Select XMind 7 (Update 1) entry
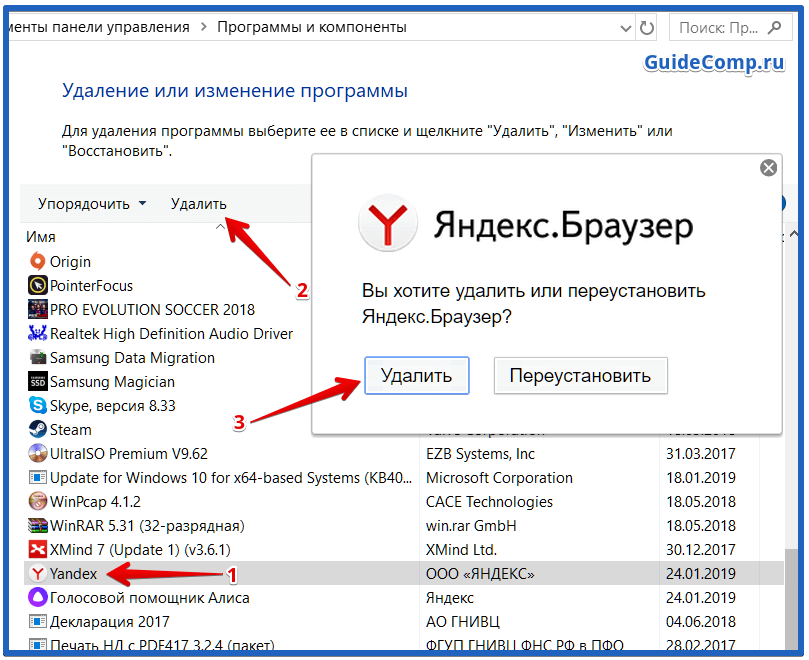This screenshot has width=809, height=660. click(140, 550)
